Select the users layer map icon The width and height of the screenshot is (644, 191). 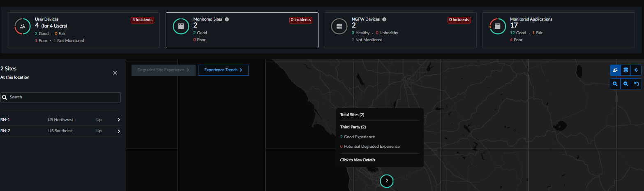click(x=615, y=70)
